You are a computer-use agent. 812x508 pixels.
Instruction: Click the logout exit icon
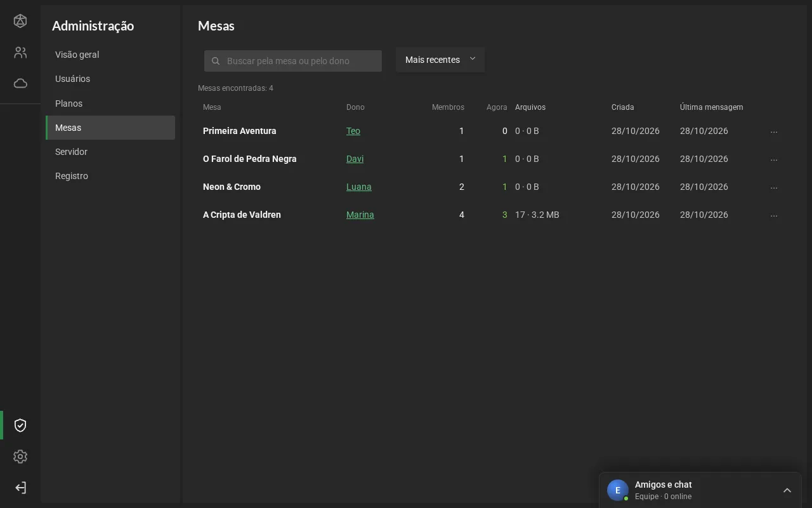20,488
